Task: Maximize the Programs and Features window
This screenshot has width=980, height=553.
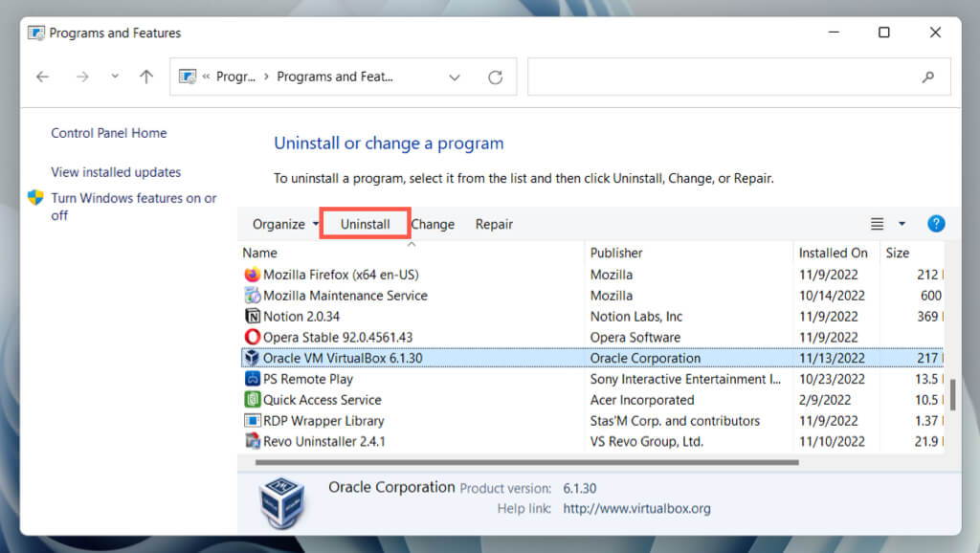Action: (x=883, y=33)
